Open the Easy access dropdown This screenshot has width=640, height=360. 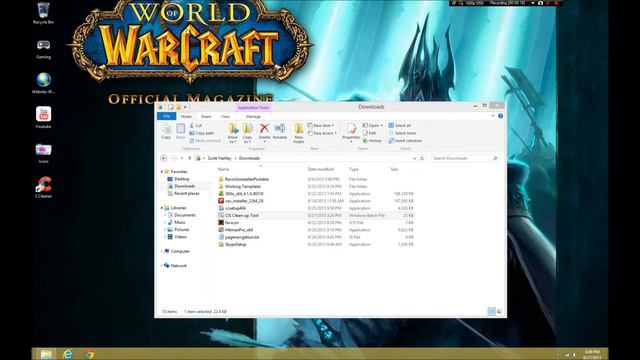coord(322,133)
